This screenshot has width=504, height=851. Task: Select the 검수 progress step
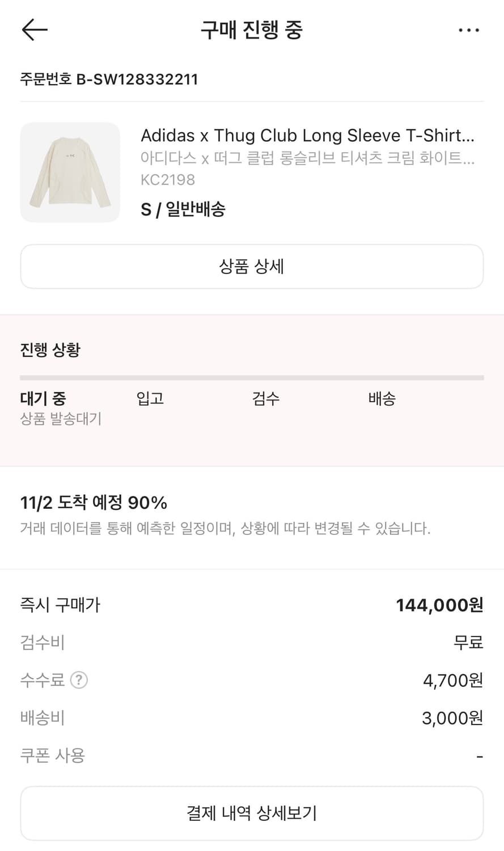click(266, 398)
